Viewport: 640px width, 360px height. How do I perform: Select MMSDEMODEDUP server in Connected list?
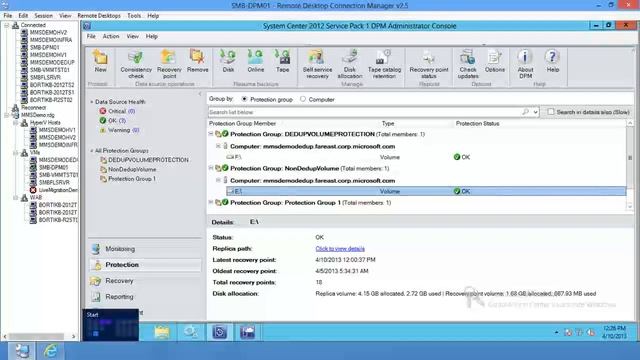[x=52, y=62]
